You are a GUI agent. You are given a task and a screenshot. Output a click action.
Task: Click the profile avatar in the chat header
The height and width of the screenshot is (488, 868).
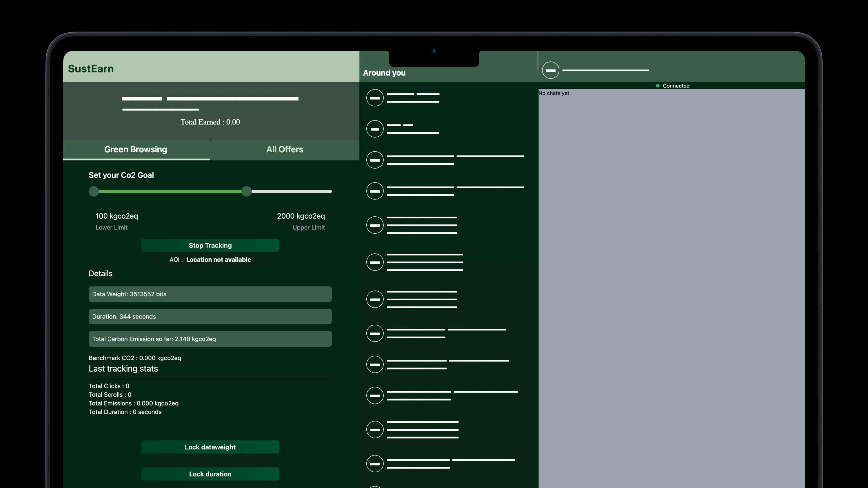pos(551,70)
